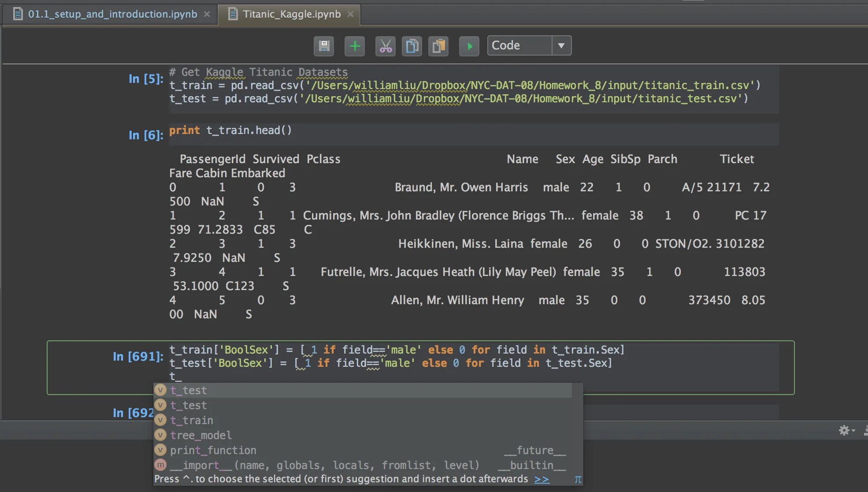Click the >> link in the completion hint
The height and width of the screenshot is (492, 868).
coord(542,479)
